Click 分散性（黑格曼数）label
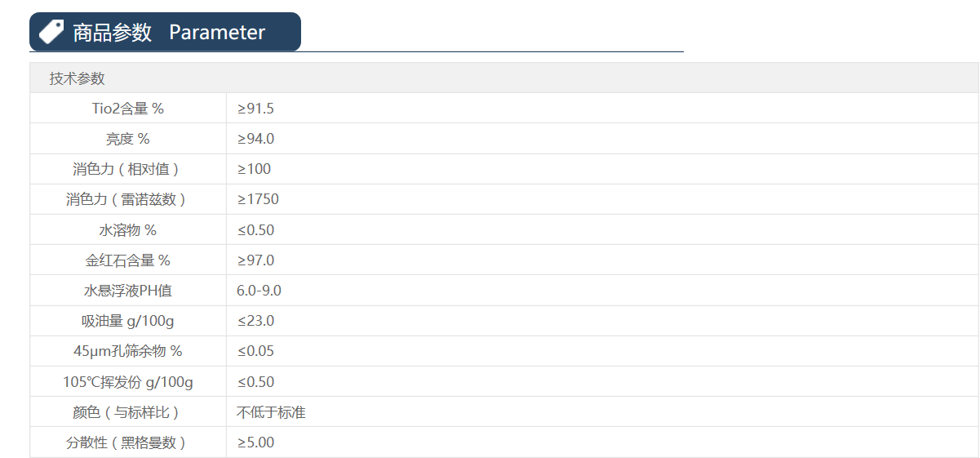This screenshot has height=458, width=980. click(x=126, y=442)
